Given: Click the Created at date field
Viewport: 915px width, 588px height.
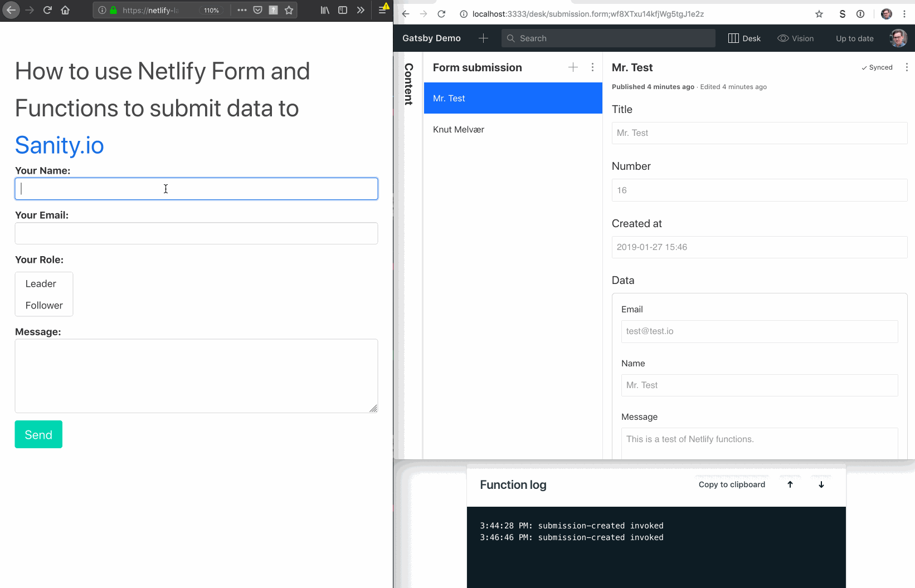Looking at the screenshot, I should tap(760, 247).
